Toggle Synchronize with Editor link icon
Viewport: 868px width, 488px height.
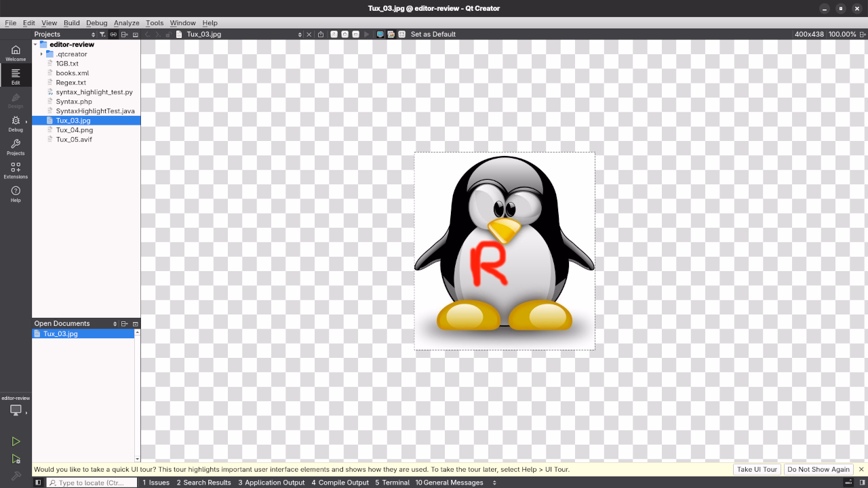(x=113, y=34)
